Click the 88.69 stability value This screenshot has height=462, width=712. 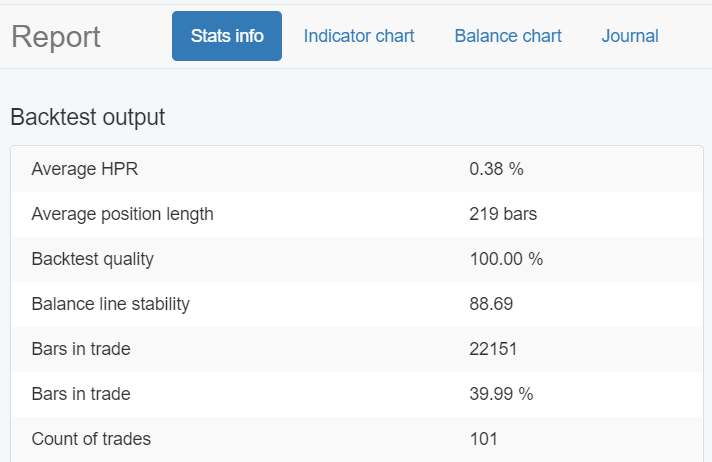pos(491,304)
